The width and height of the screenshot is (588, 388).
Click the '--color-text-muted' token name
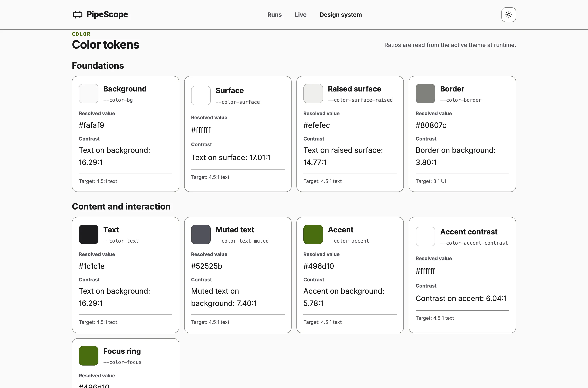242,241
